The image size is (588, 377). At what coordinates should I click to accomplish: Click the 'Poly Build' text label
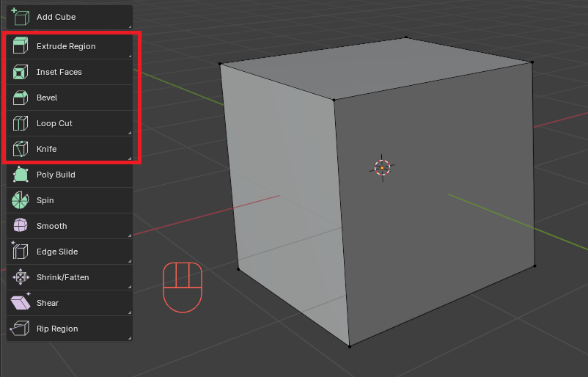56,175
